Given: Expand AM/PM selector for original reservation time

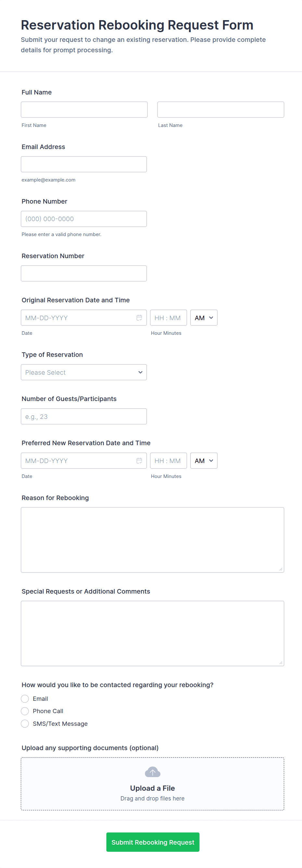Looking at the screenshot, I should pyautogui.click(x=204, y=318).
